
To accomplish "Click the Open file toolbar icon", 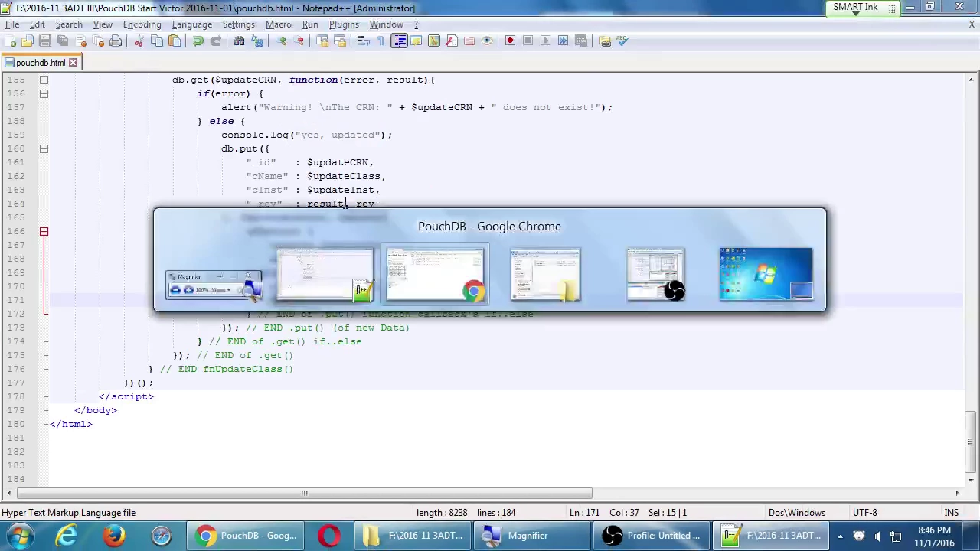I will point(28,41).
